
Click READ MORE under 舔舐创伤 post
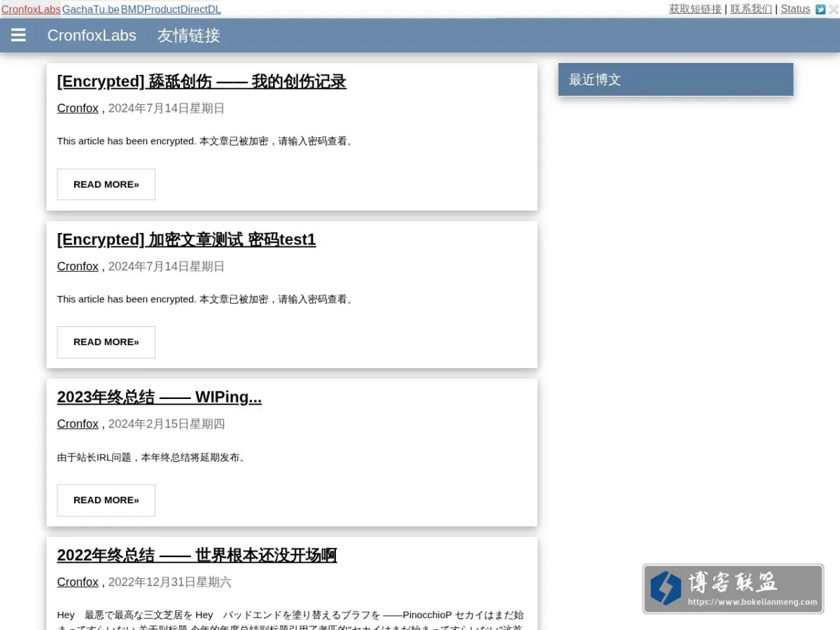coord(106,184)
